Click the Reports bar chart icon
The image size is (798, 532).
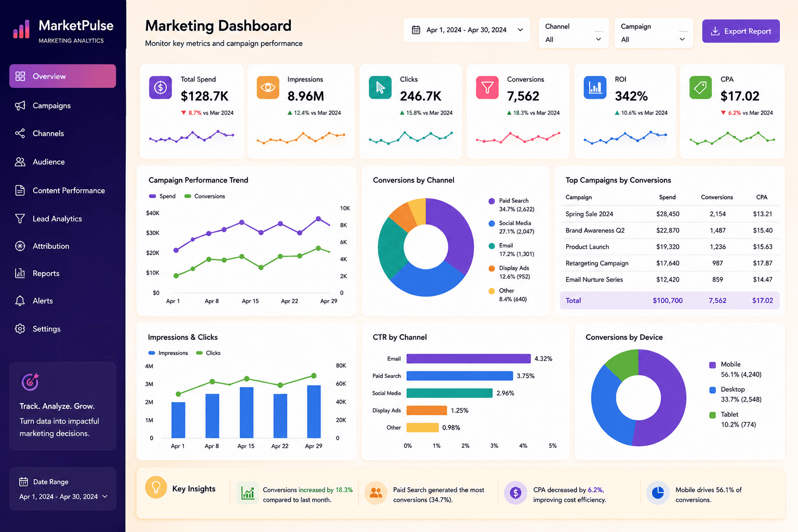click(20, 273)
